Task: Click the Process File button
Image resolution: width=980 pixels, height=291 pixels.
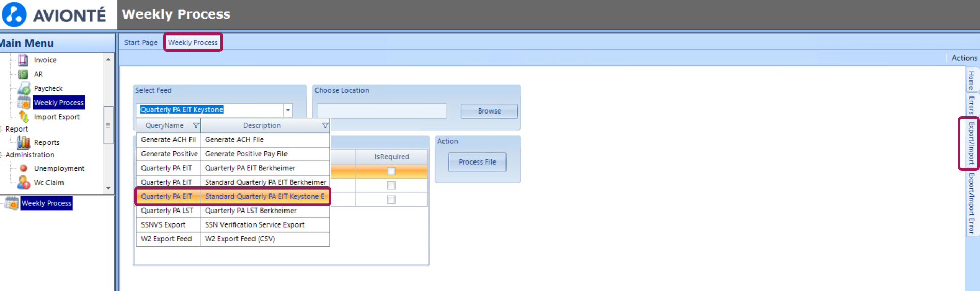Action: (477, 162)
